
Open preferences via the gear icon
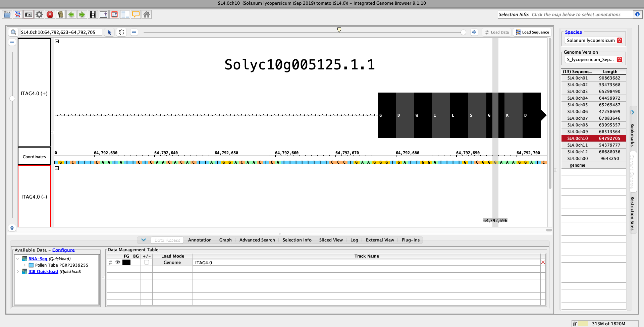coord(39,14)
